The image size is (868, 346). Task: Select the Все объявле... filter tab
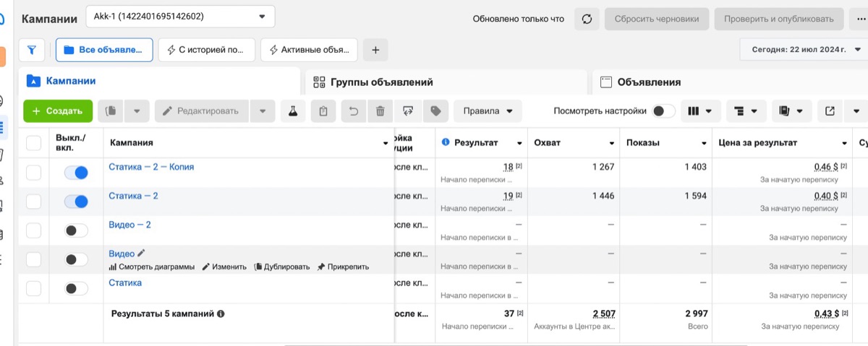tap(104, 50)
